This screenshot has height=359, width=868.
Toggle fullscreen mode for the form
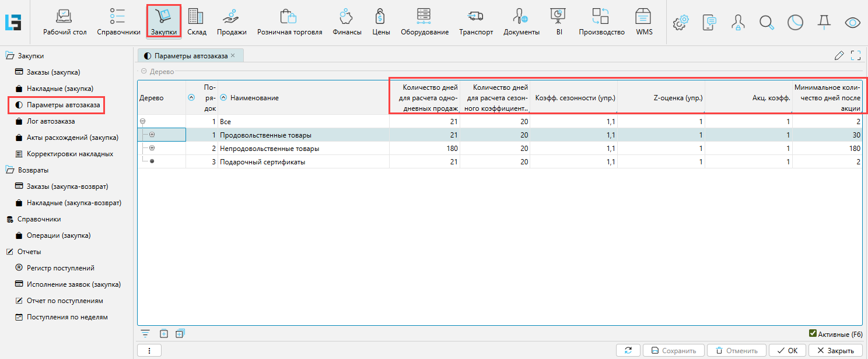tap(856, 56)
